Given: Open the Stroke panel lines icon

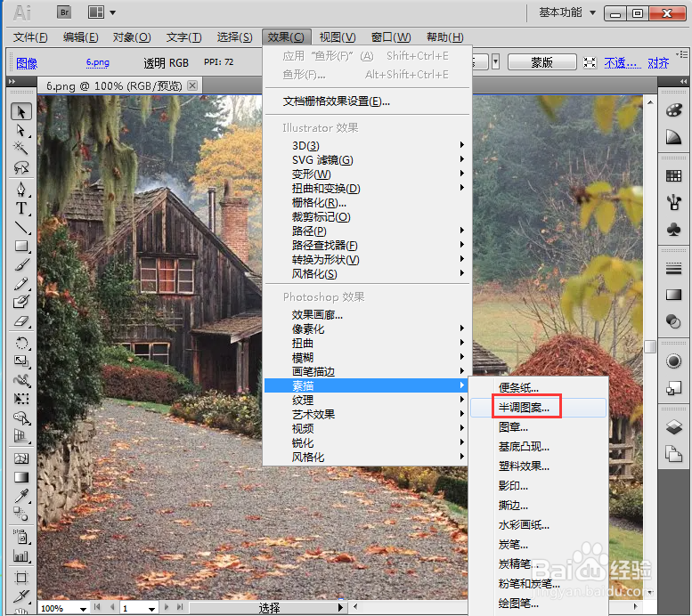Looking at the screenshot, I should coord(673,268).
